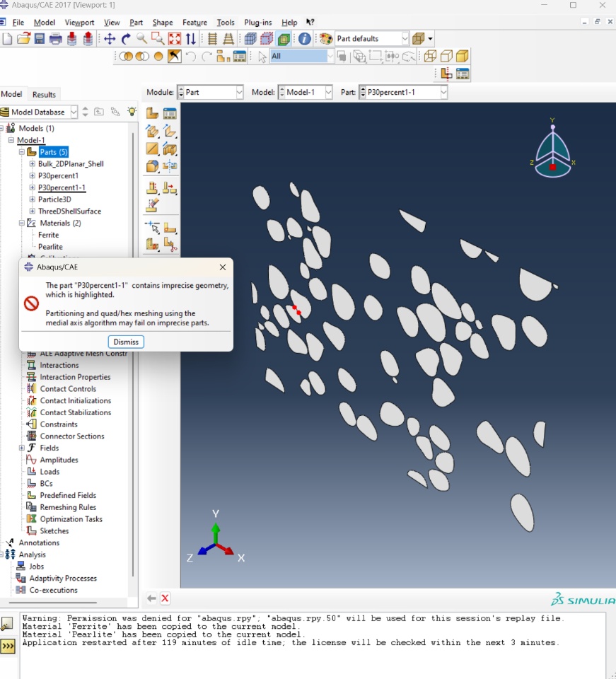The image size is (616, 679).
Task: Switch to the Results tab
Action: (x=44, y=94)
